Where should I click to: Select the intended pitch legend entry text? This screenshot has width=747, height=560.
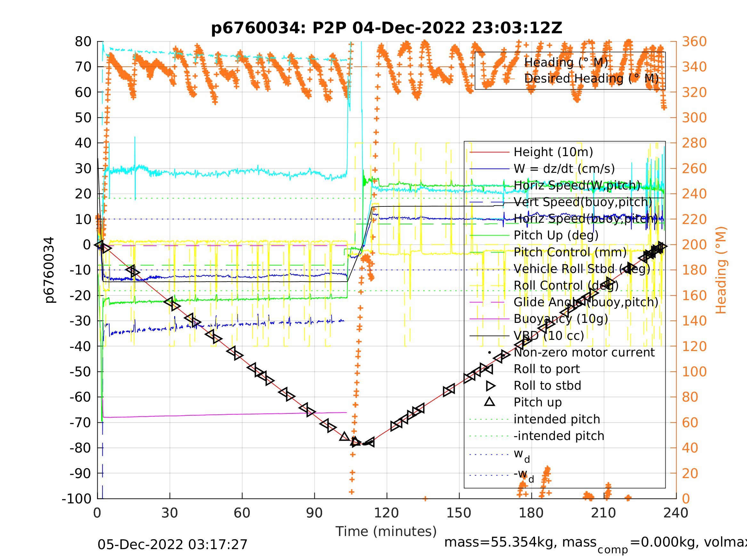[557, 419]
